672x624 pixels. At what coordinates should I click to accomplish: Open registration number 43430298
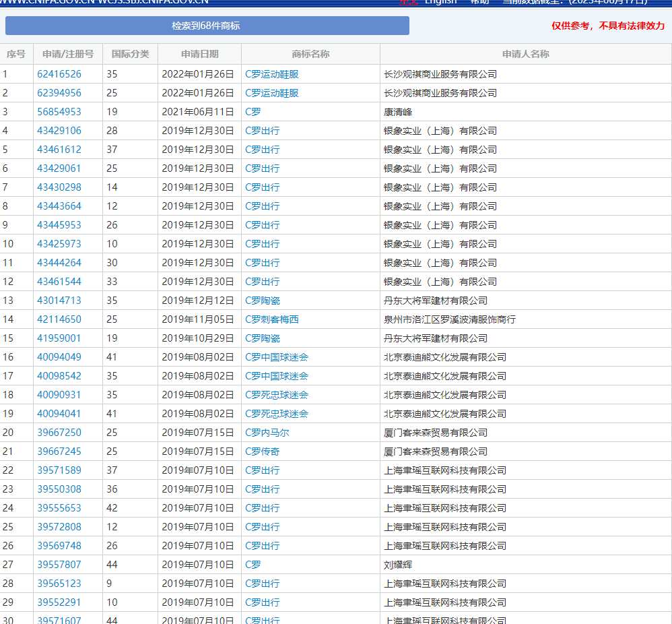[x=59, y=187]
